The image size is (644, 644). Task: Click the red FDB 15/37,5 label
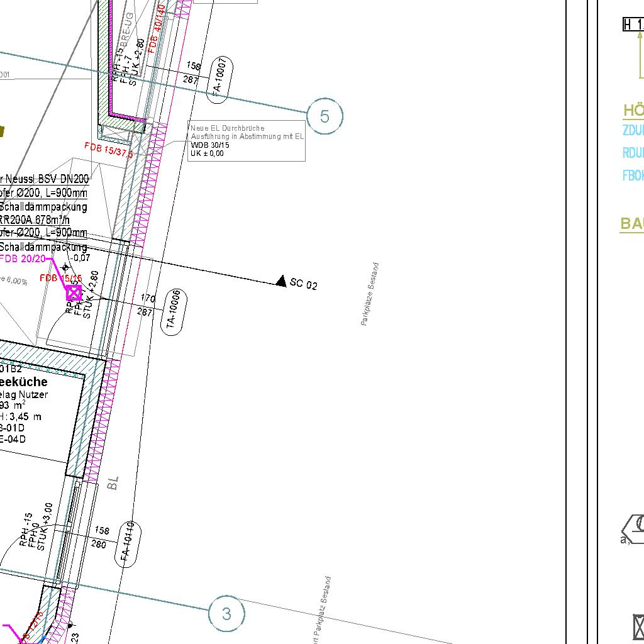108,150
